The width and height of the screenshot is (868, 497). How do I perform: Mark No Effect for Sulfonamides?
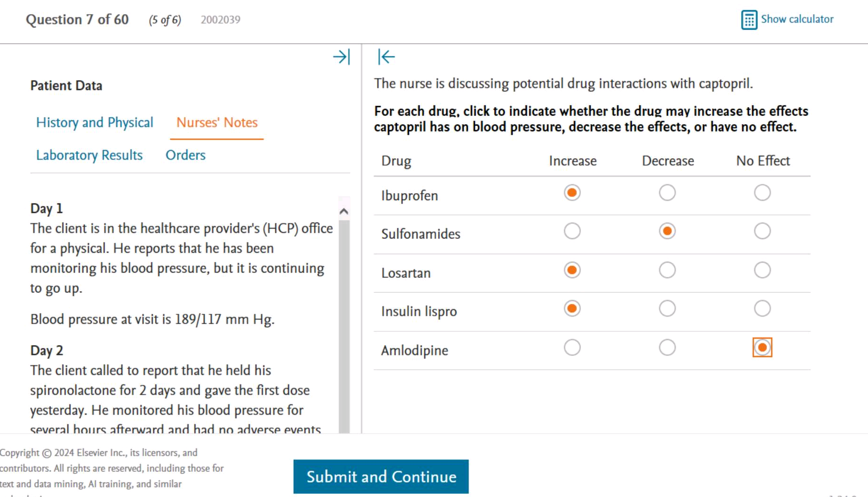[762, 231]
